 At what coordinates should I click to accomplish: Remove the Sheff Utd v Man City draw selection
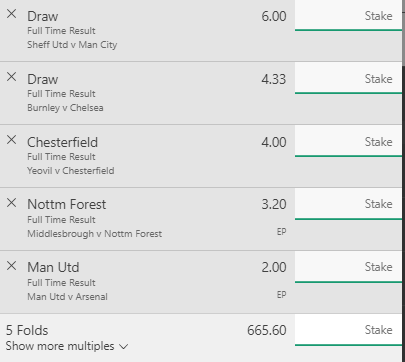11,14
